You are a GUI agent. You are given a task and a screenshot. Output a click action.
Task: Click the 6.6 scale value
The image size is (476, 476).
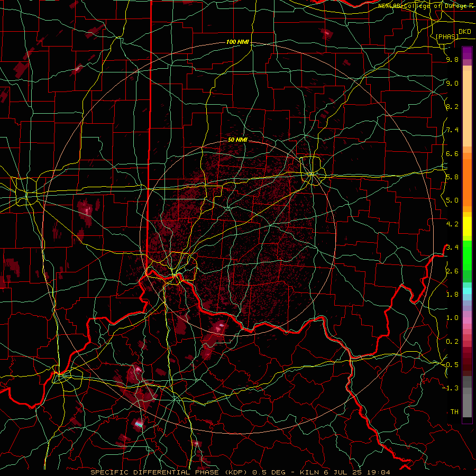(452, 153)
